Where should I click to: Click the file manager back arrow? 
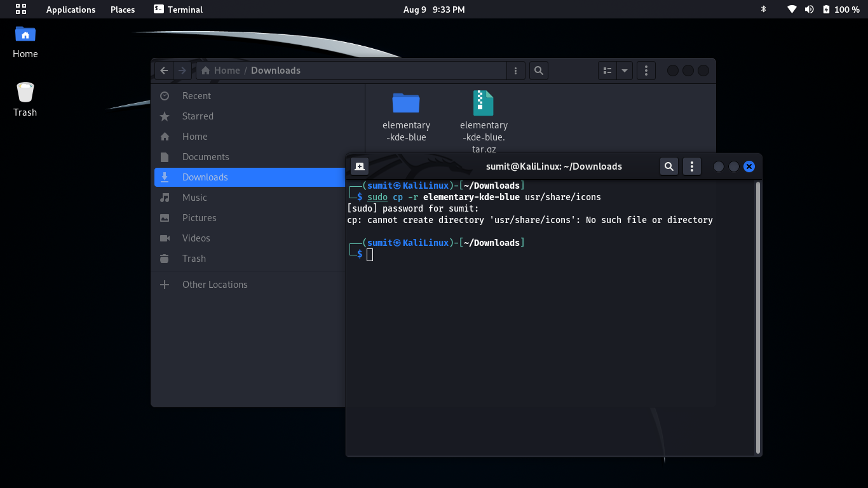[x=165, y=71]
